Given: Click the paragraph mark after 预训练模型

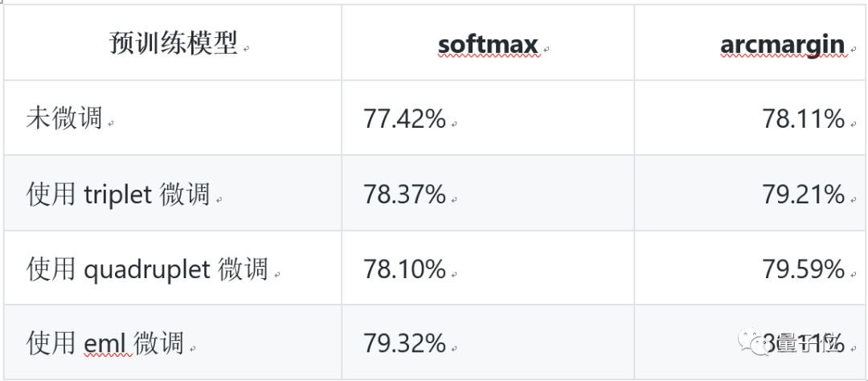Looking at the screenshot, I should tap(245, 49).
